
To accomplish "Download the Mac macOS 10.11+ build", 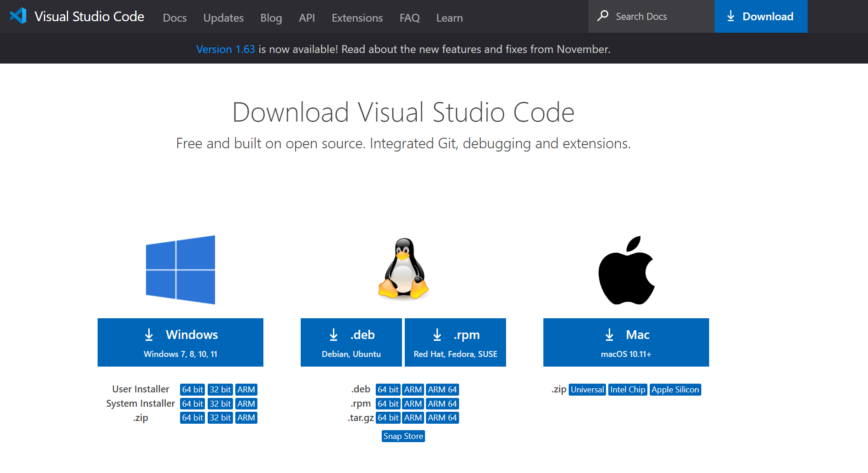I will 626,342.
